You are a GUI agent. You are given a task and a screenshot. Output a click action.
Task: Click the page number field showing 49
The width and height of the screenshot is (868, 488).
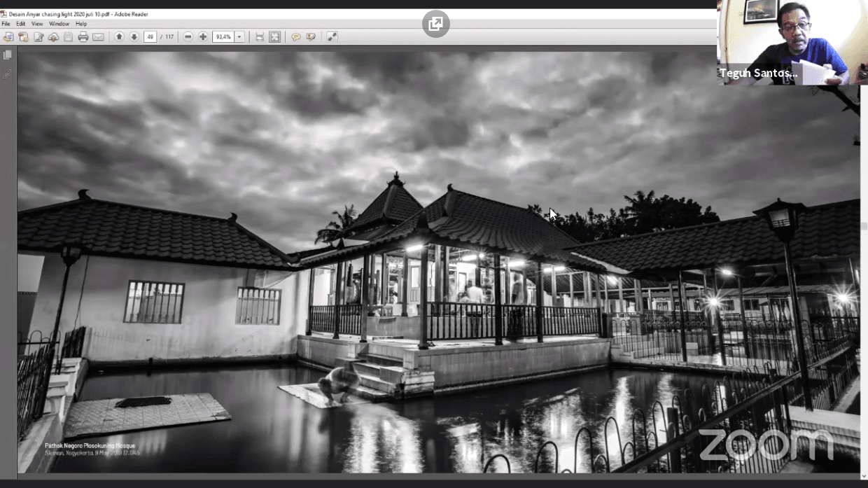pos(150,37)
